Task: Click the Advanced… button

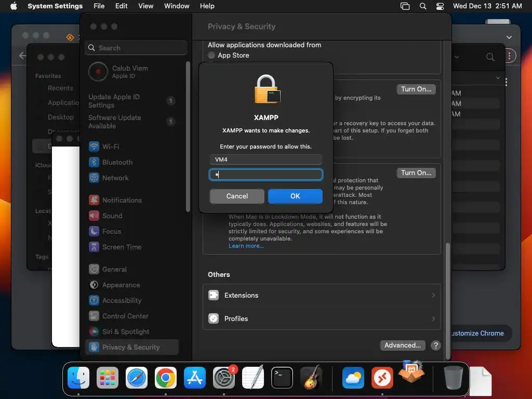Action: [403, 345]
